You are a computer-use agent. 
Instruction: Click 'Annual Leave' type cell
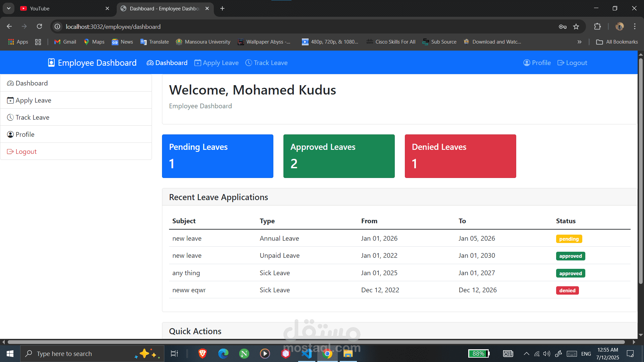pos(279,238)
